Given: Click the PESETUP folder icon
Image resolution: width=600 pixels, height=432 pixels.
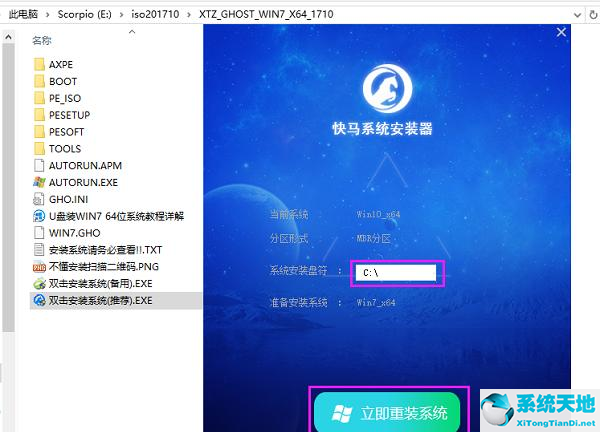Looking at the screenshot, I should click(x=39, y=115).
